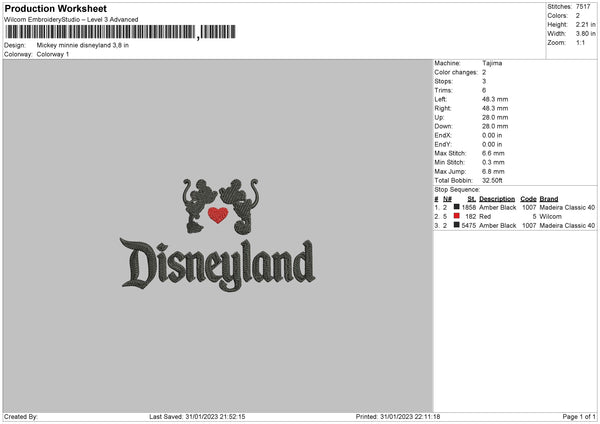
Task: Select the Min Stitch value '0.3 mm'
Action: pyautogui.click(x=493, y=163)
